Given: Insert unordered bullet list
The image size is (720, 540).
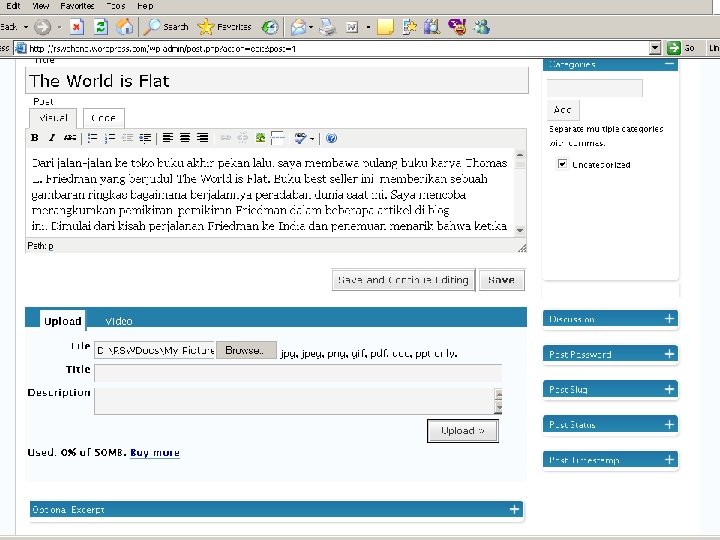Looking at the screenshot, I should [x=92, y=138].
